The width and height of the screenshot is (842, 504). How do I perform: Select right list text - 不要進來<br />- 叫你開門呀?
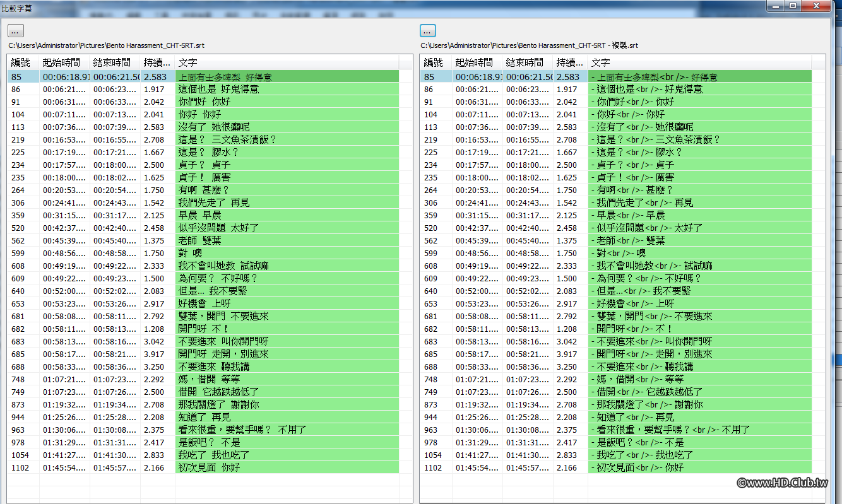[x=651, y=341]
